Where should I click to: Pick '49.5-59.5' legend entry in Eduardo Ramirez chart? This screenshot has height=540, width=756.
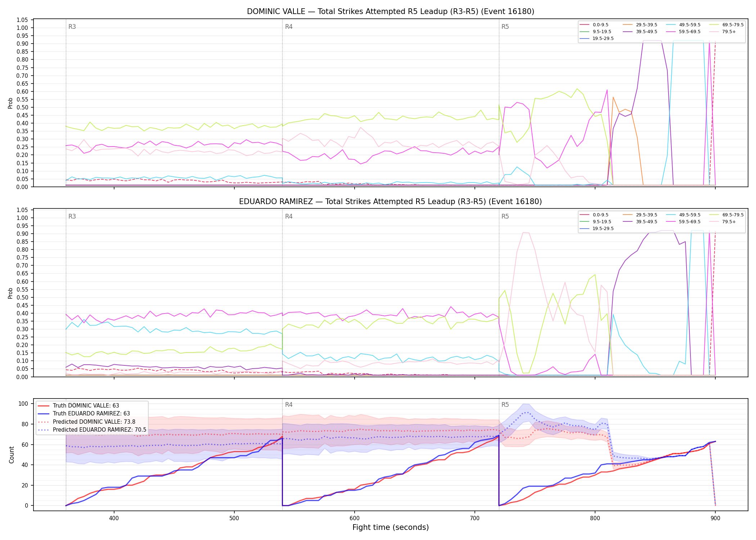point(683,215)
